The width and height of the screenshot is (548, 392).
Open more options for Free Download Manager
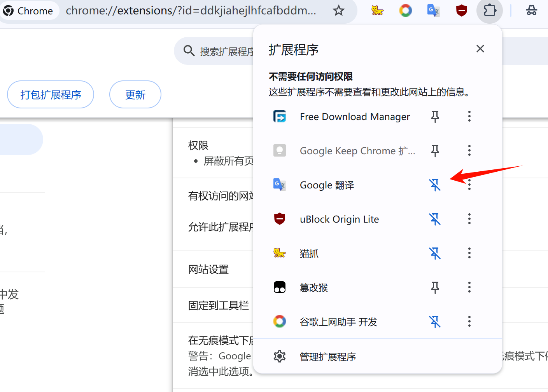[469, 116]
